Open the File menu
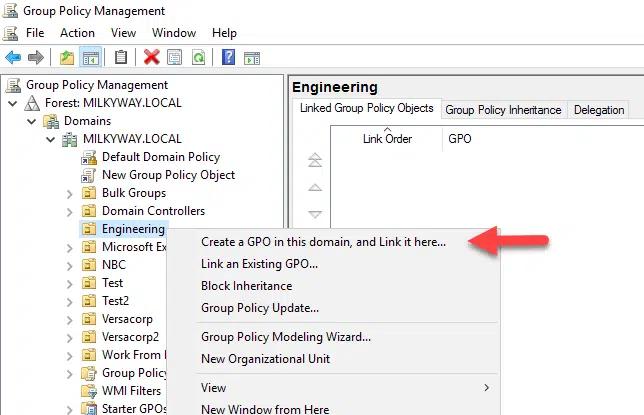Screen dimensions: 644x415 tap(35, 33)
